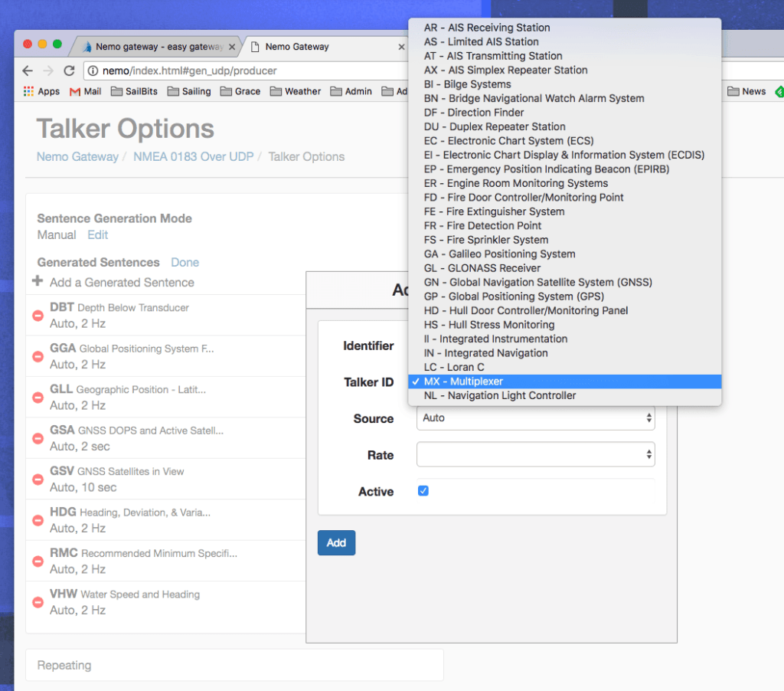This screenshot has width=784, height=691.
Task: Pick IN - Integrated Navigation
Action: tap(564, 352)
